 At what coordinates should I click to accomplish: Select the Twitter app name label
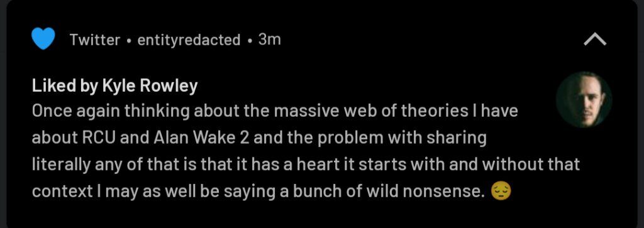pos(95,40)
